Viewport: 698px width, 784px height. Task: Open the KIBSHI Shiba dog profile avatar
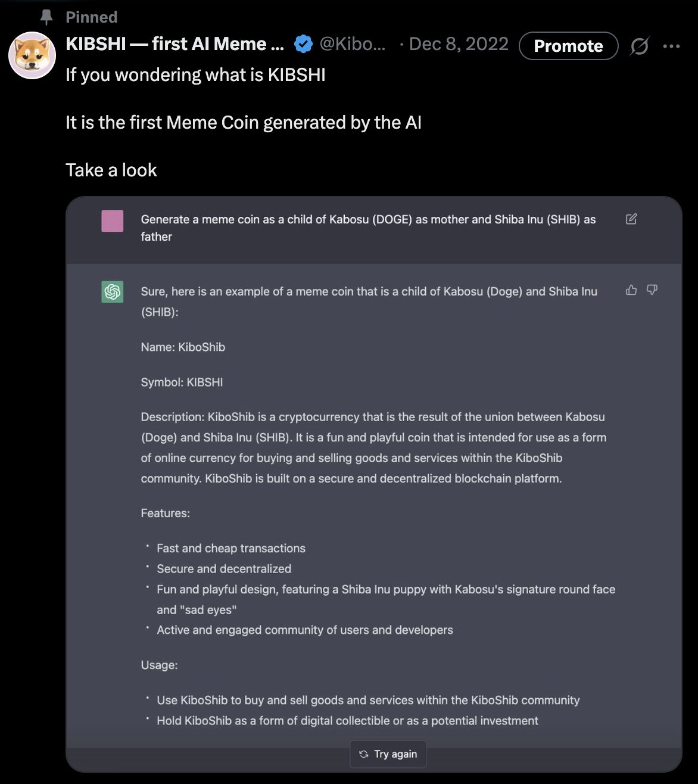32,55
